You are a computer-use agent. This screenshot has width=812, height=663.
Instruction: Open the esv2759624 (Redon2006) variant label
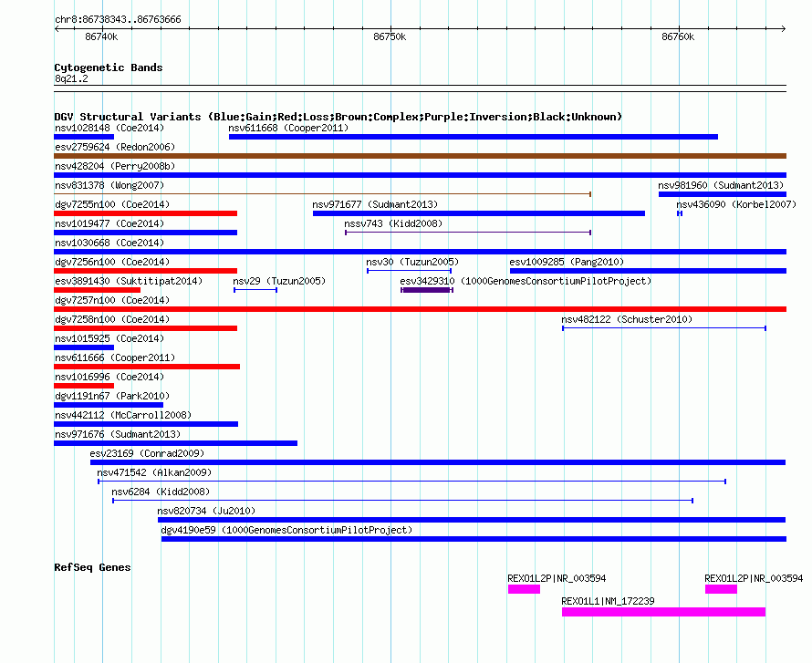[115, 147]
